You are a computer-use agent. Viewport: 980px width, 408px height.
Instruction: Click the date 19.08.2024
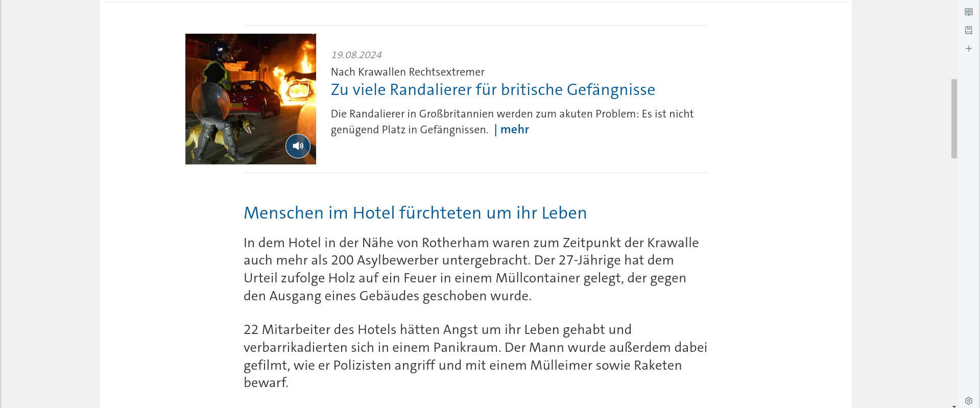coord(356,55)
